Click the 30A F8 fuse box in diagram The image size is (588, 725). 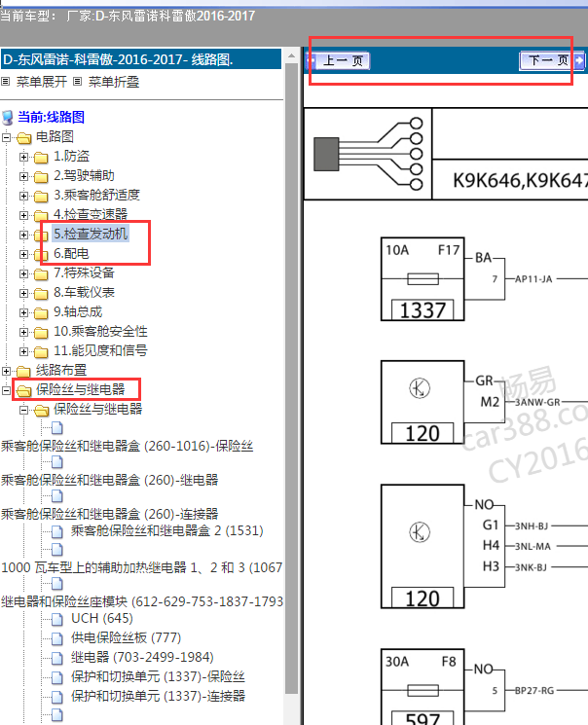point(423,687)
